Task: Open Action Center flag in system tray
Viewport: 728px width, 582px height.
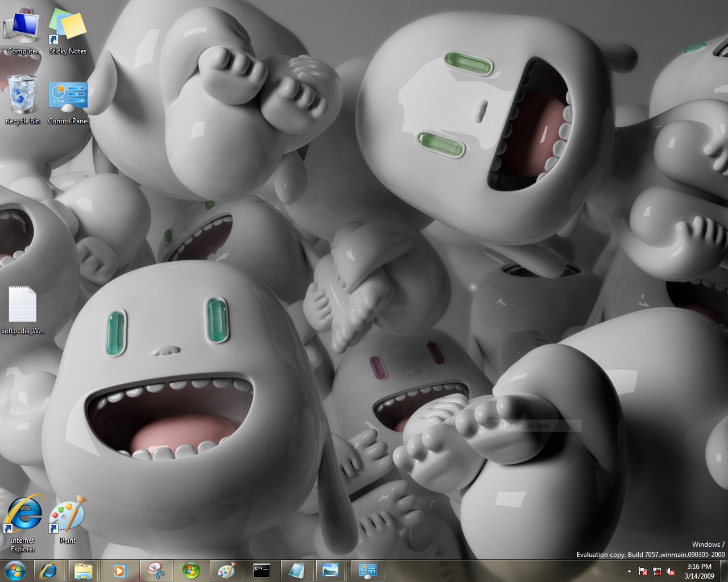Action: pos(643,571)
